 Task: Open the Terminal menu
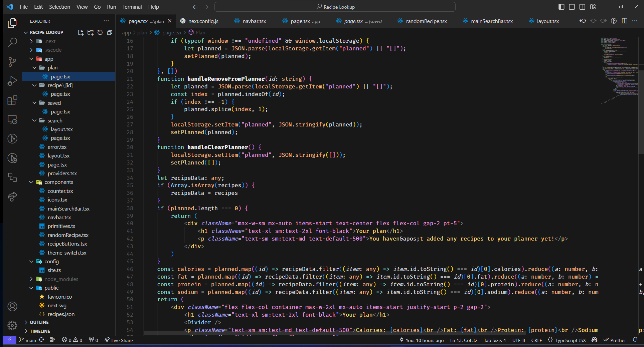pyautogui.click(x=132, y=7)
